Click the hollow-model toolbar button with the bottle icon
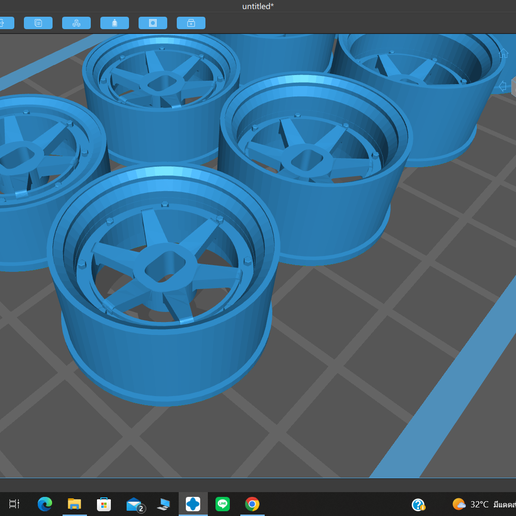 (114, 23)
